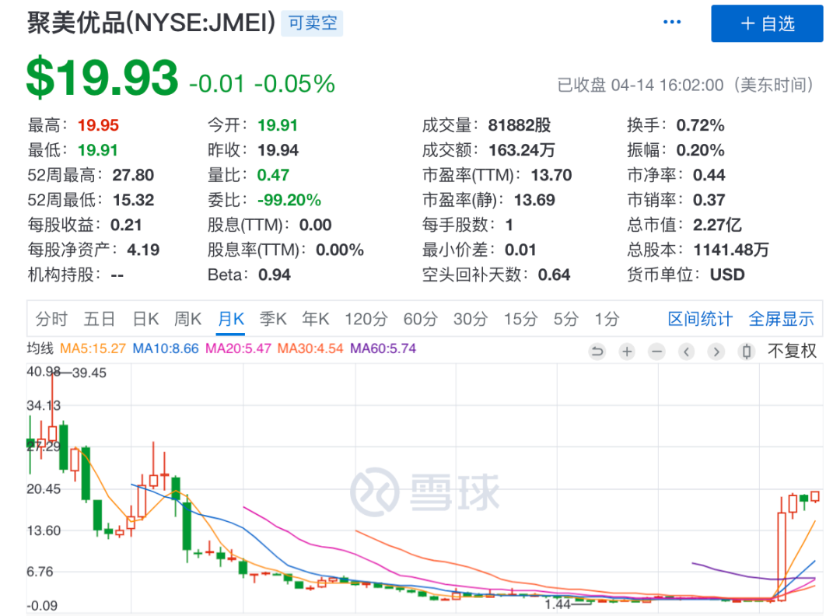Open the three-dot more options menu
The width and height of the screenshot is (840, 616).
672,23
